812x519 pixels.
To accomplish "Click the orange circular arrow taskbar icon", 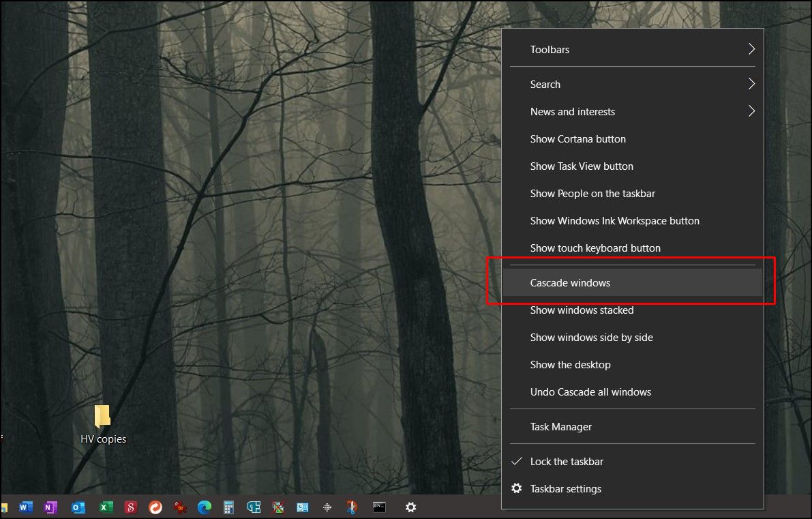I will [x=155, y=507].
